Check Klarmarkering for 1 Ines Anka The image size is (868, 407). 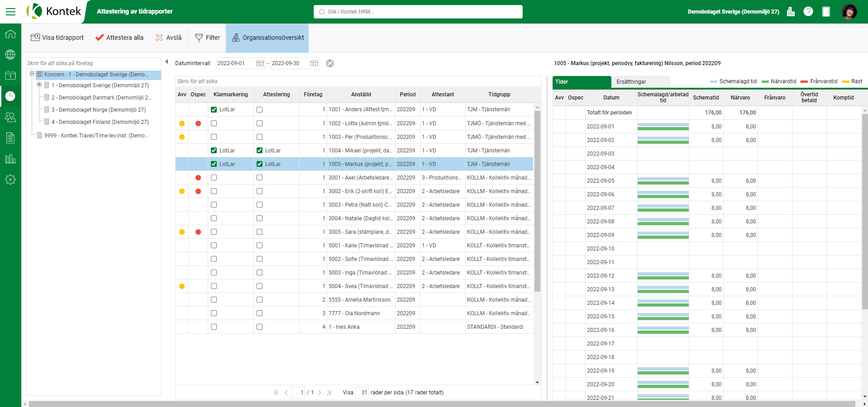[214, 327]
